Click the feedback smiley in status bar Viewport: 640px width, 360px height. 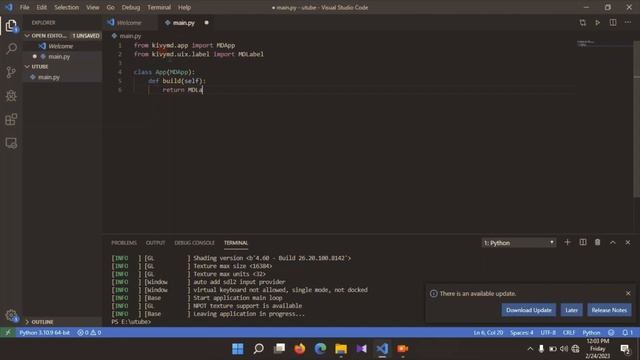(x=611, y=333)
